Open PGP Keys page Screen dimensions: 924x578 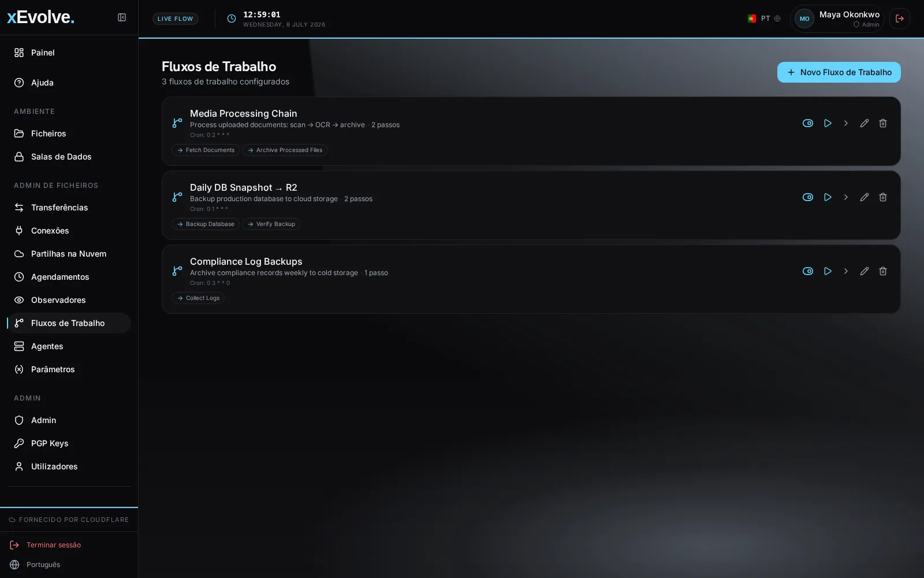point(69,443)
